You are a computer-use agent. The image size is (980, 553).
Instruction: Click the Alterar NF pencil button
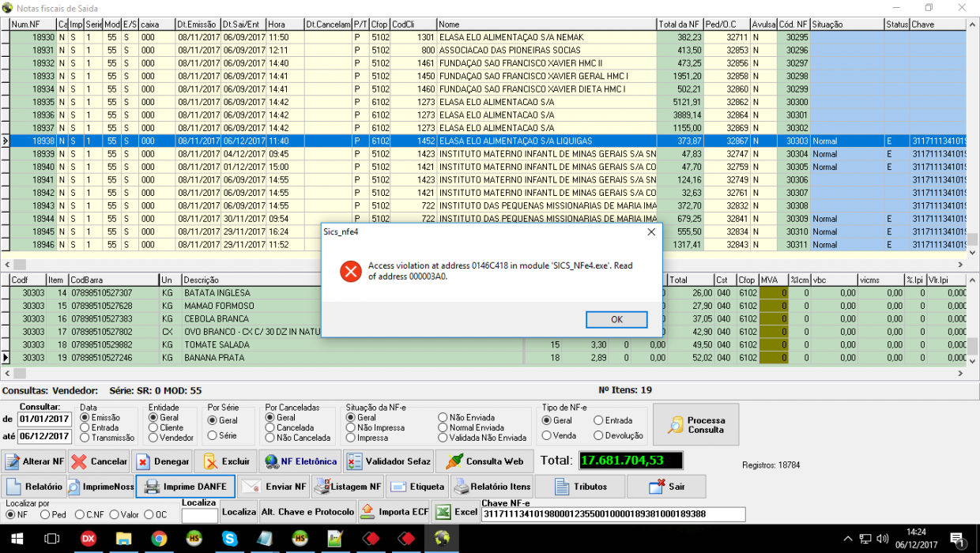click(x=34, y=461)
